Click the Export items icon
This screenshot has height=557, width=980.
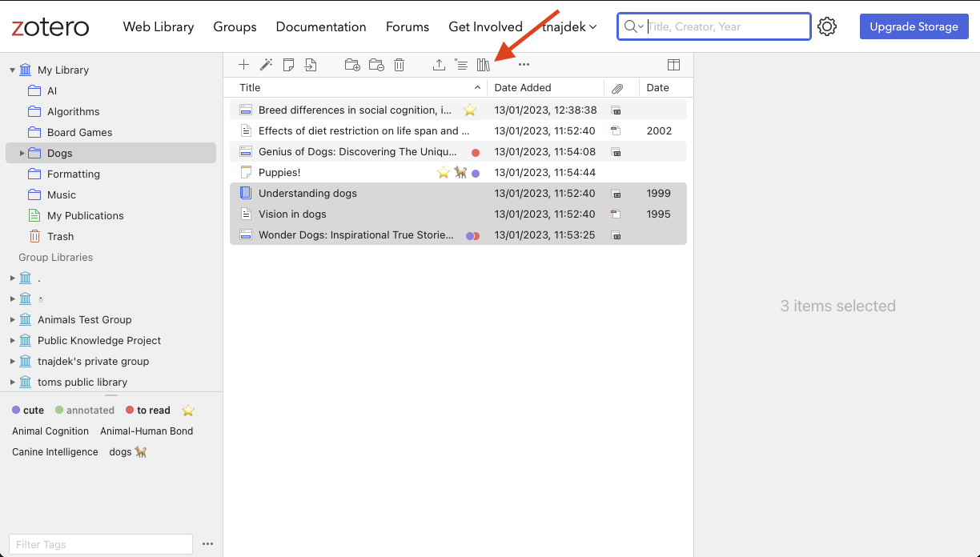click(439, 65)
